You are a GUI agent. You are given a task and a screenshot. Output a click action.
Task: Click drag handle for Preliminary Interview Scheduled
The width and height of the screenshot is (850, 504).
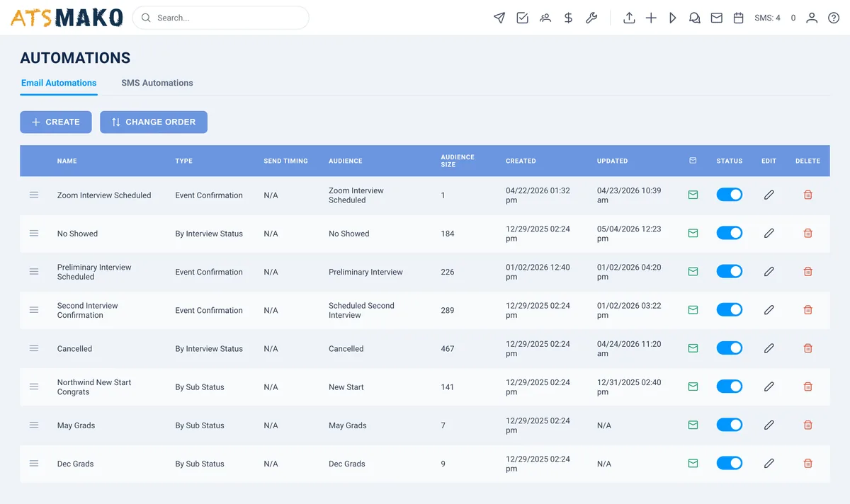[x=34, y=271]
